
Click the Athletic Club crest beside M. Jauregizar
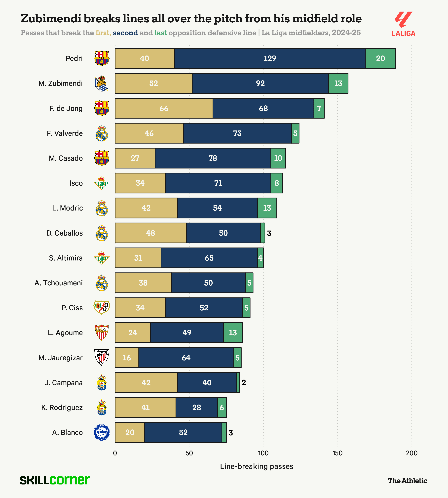point(102,357)
